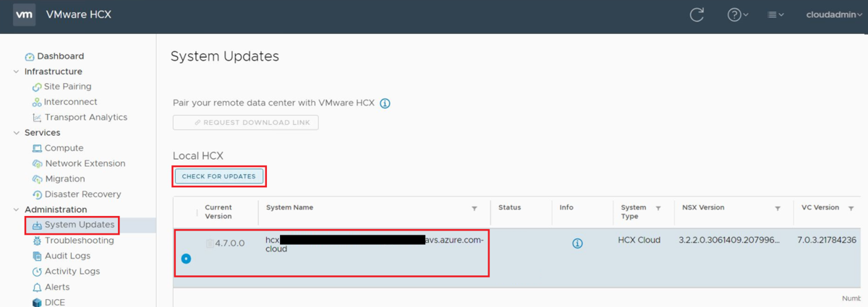Click the Site Pairing link icon
This screenshot has width=868, height=307.
tap(37, 87)
